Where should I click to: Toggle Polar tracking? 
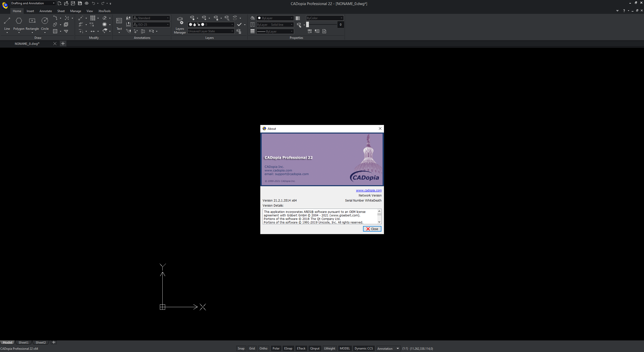click(x=276, y=348)
